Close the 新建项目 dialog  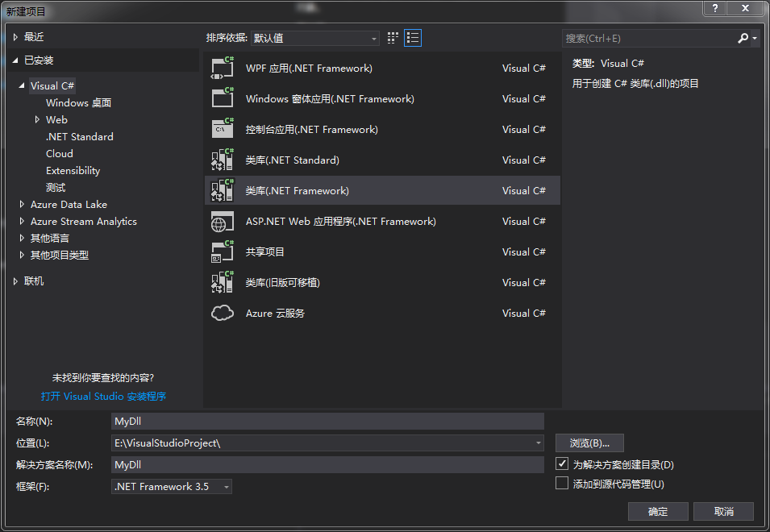(x=746, y=8)
